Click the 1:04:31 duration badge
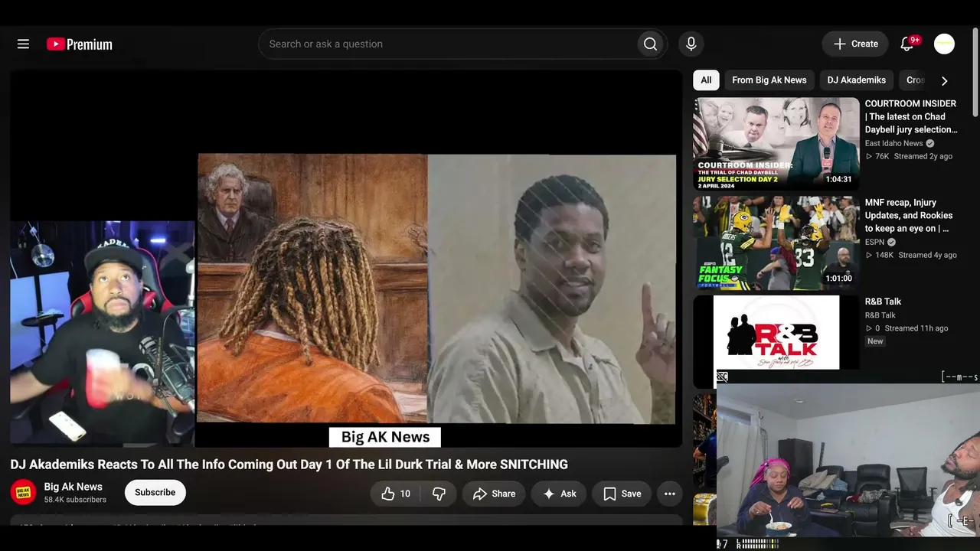The width and height of the screenshot is (980, 551). tap(838, 179)
